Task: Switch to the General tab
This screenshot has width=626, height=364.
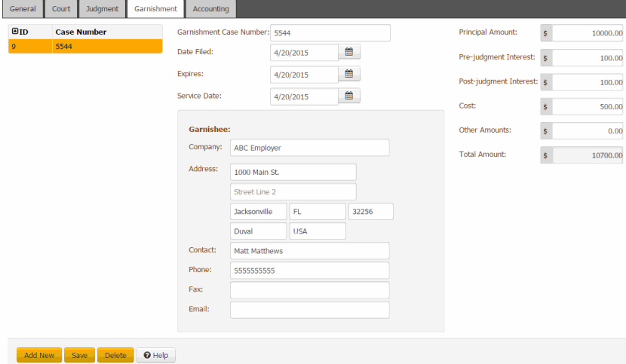Action: tap(23, 9)
